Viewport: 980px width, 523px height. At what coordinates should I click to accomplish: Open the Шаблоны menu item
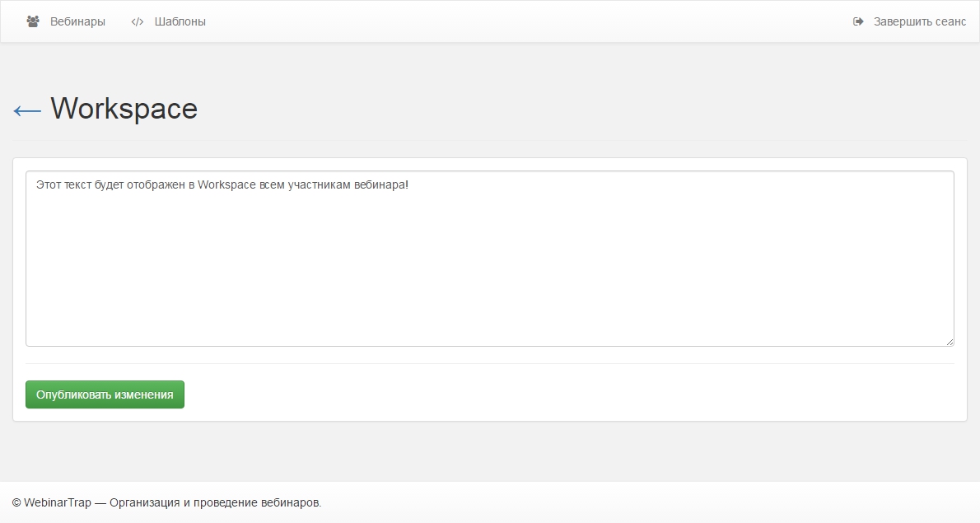180,21
